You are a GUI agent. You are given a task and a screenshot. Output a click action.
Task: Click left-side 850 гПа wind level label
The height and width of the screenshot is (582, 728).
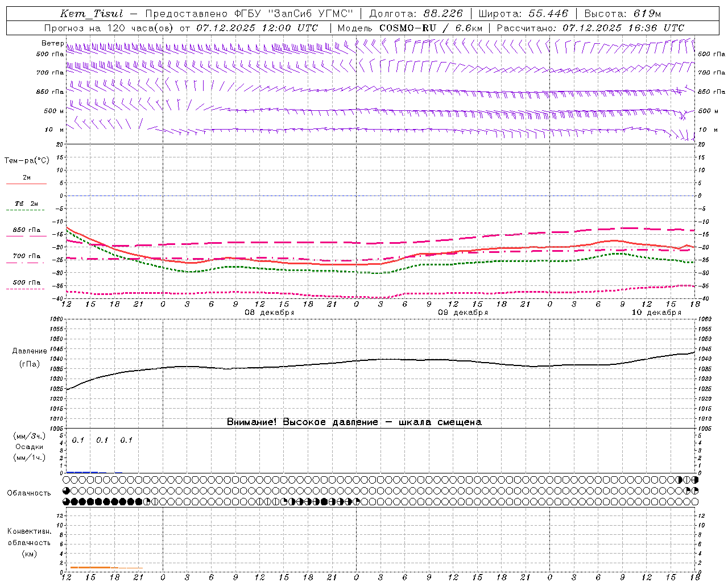[x=50, y=92]
